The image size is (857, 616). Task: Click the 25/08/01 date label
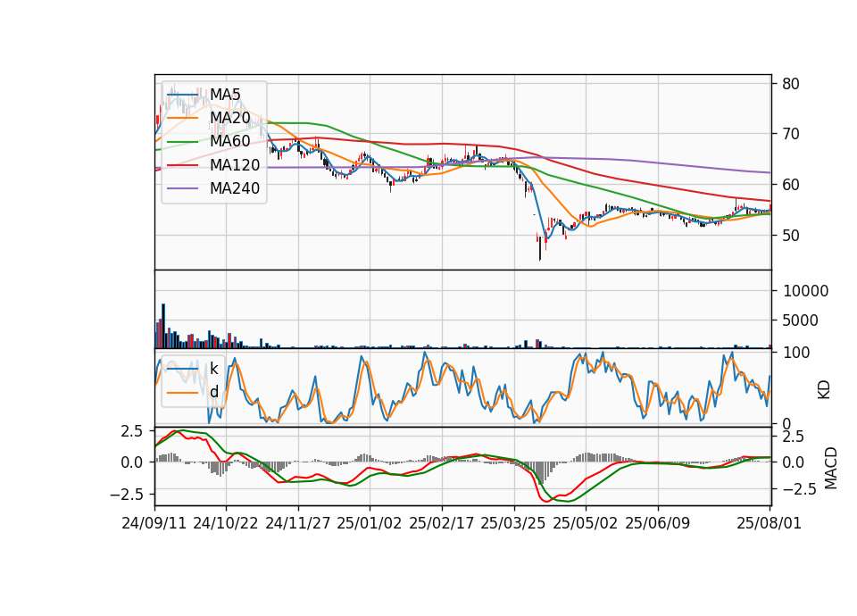pos(770,524)
